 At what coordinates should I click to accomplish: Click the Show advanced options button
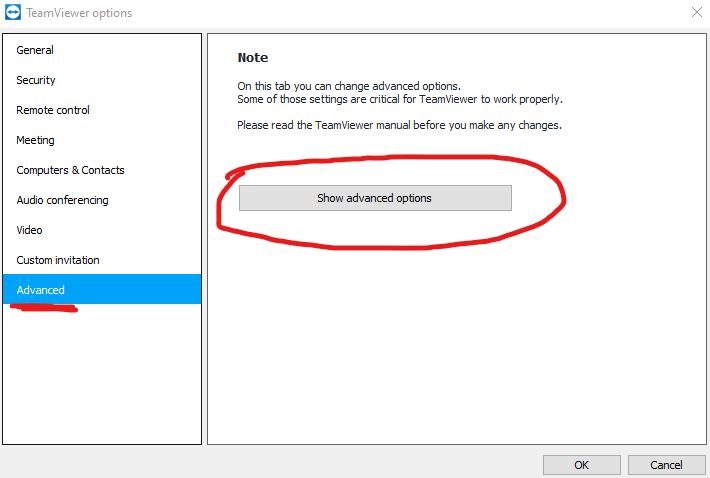tap(375, 198)
